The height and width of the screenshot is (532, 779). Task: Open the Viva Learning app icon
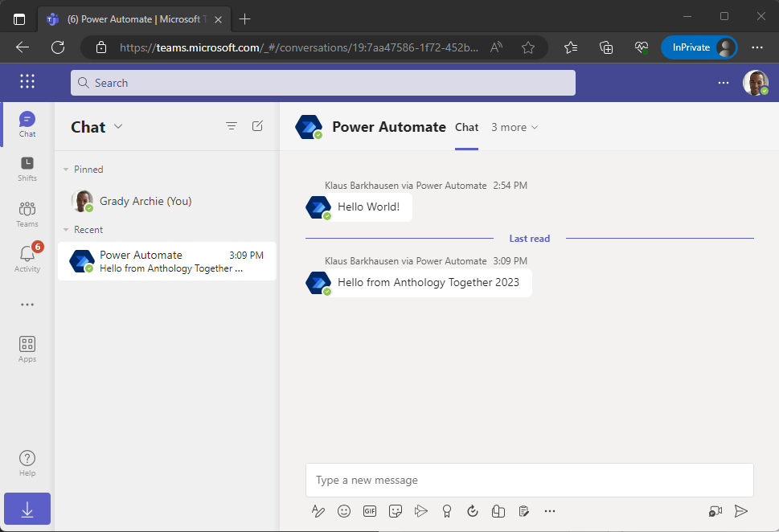click(x=498, y=511)
